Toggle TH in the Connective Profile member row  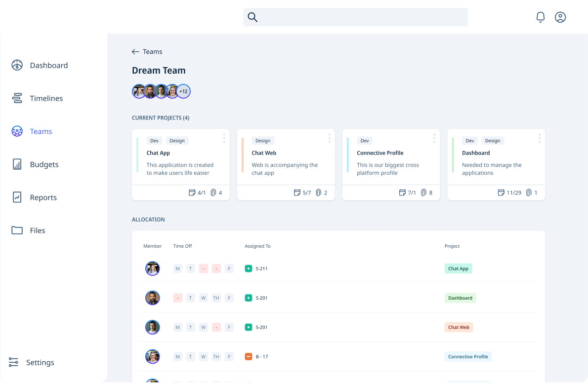pos(216,356)
